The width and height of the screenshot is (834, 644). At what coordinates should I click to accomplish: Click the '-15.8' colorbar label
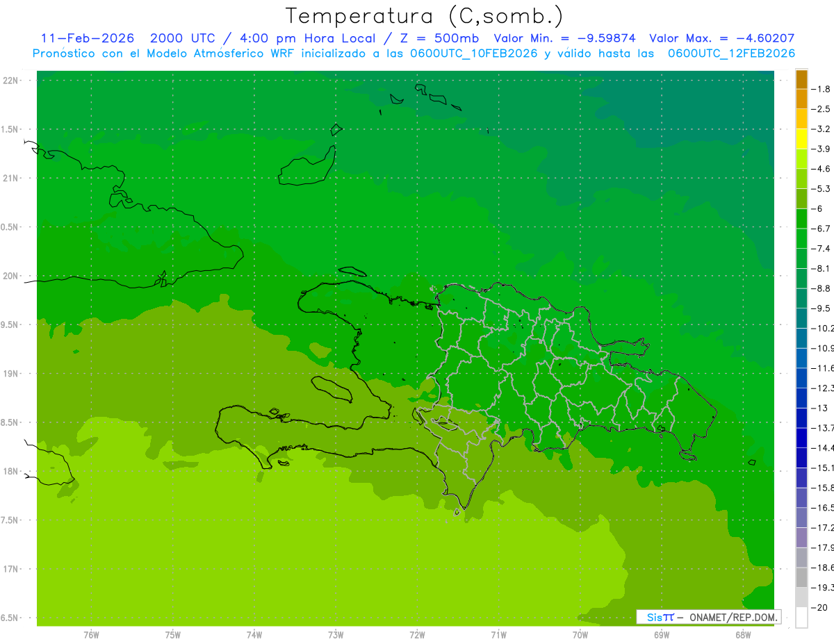(x=822, y=488)
